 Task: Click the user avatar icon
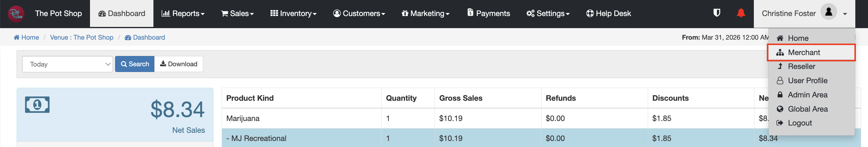pyautogui.click(x=828, y=12)
